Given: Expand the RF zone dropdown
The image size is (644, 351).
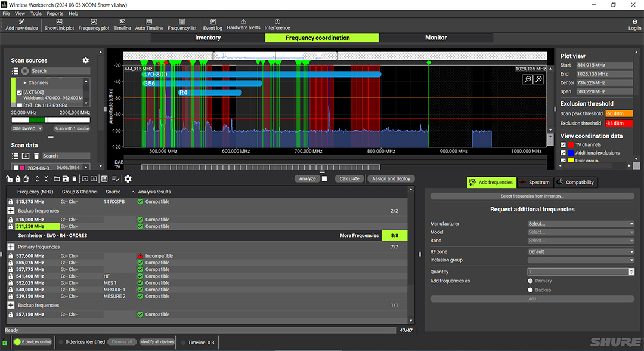Looking at the screenshot, I should [580, 251].
